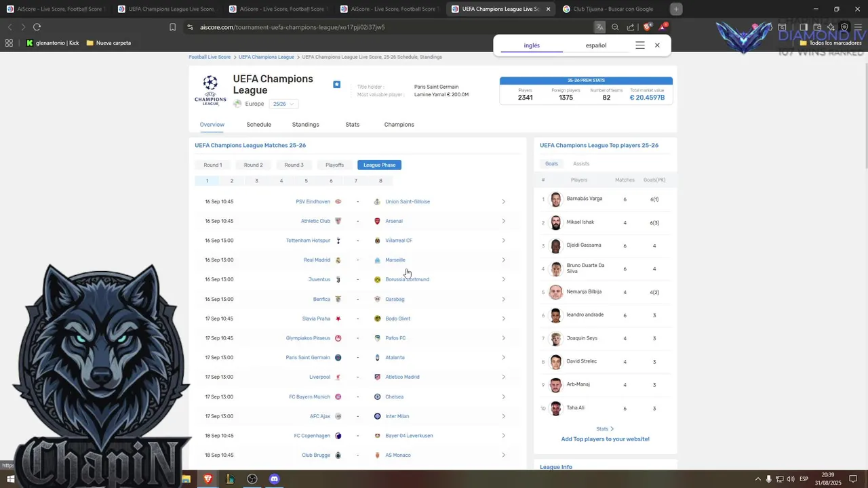Click the zoom magnifier icon in address bar
This screenshot has width=868, height=488.
[x=615, y=27]
